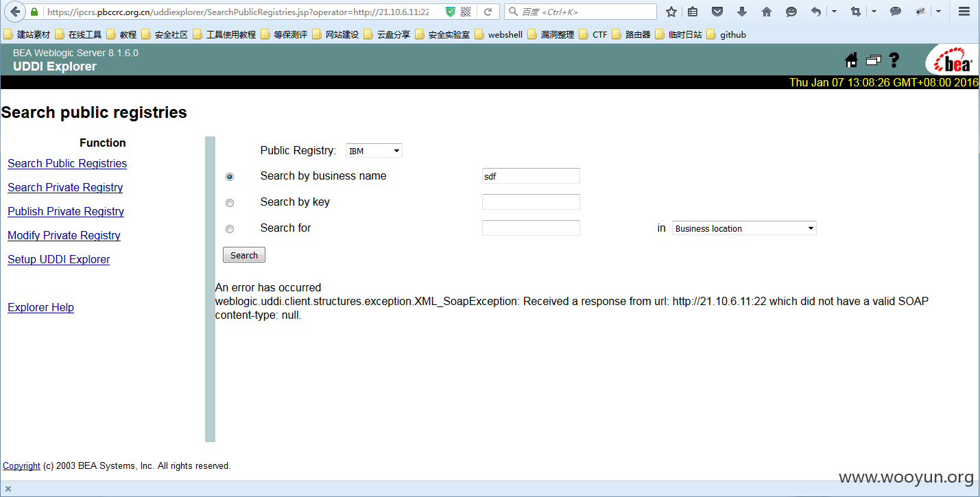
Task: Click the Copyright link in footer
Action: pyautogui.click(x=21, y=465)
